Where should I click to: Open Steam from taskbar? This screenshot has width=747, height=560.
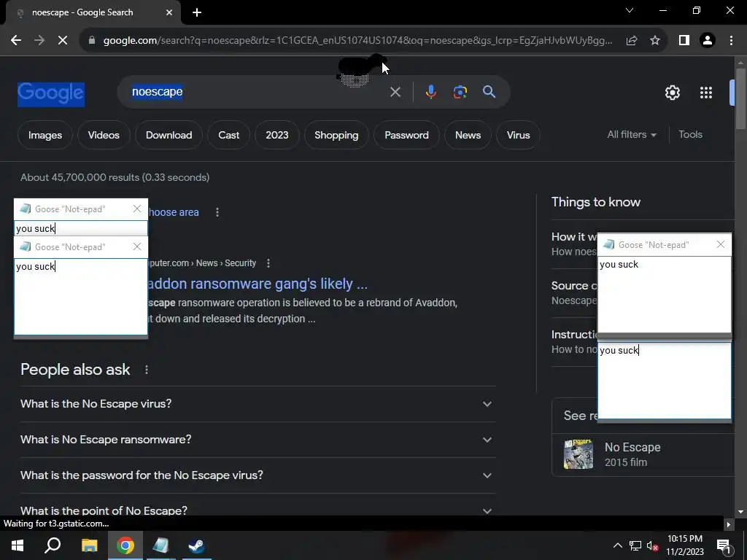coord(196,545)
